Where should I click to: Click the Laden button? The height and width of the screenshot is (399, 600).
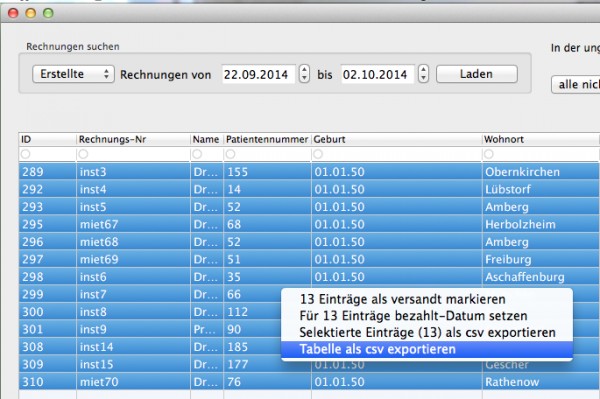[x=477, y=74]
